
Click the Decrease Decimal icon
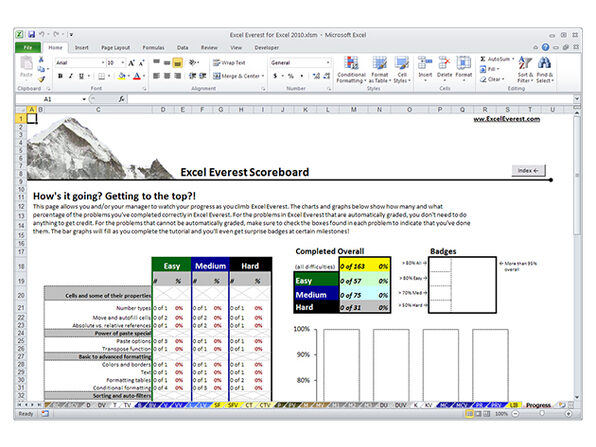click(327, 76)
